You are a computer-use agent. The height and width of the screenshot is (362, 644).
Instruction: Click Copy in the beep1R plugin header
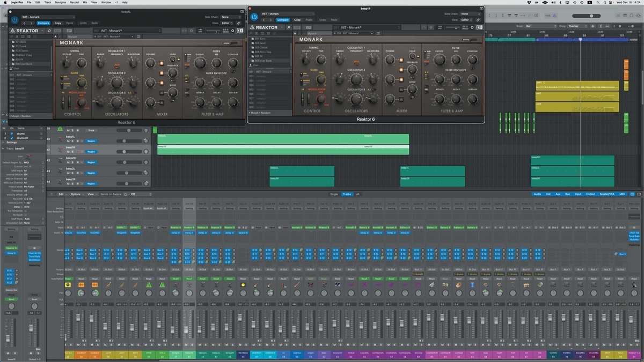(297, 20)
